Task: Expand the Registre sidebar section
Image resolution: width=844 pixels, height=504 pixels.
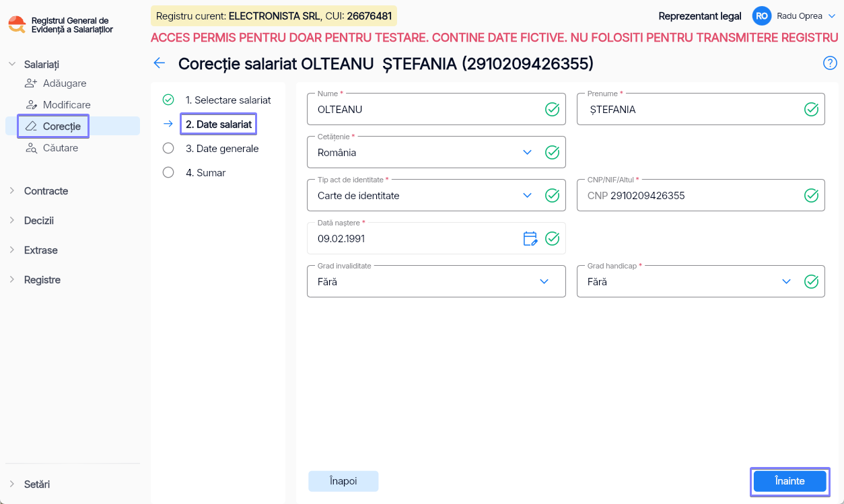Action: coord(11,279)
